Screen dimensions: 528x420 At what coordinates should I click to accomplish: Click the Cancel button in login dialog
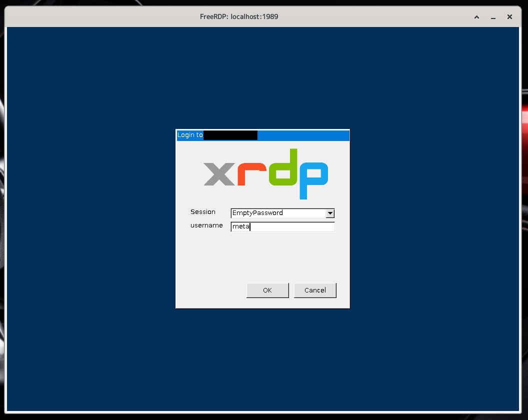click(x=315, y=290)
